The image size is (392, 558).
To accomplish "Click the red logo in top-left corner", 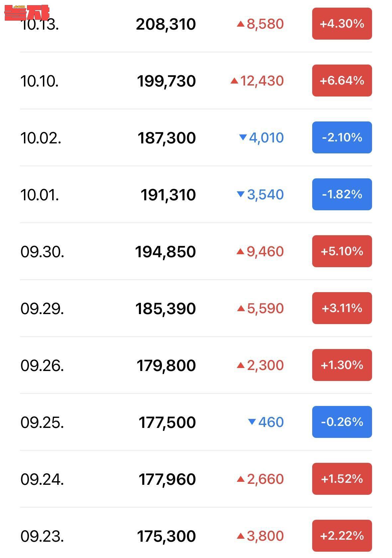I will [x=27, y=13].
